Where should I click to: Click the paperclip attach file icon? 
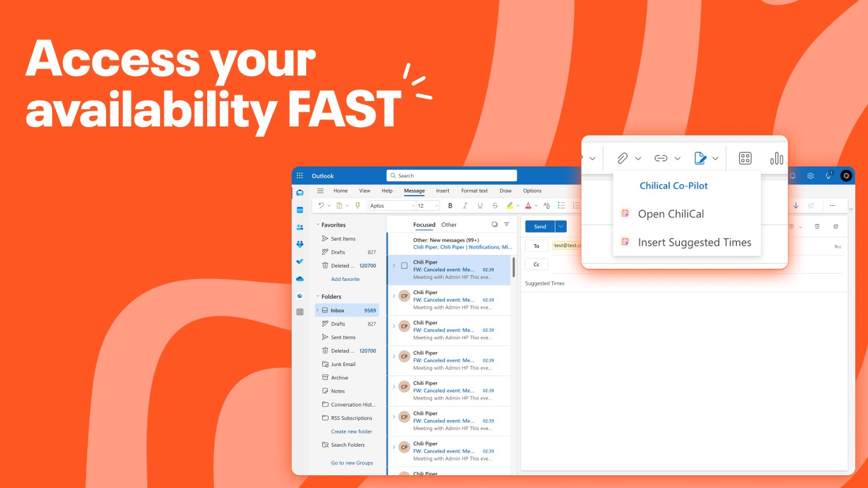click(623, 158)
